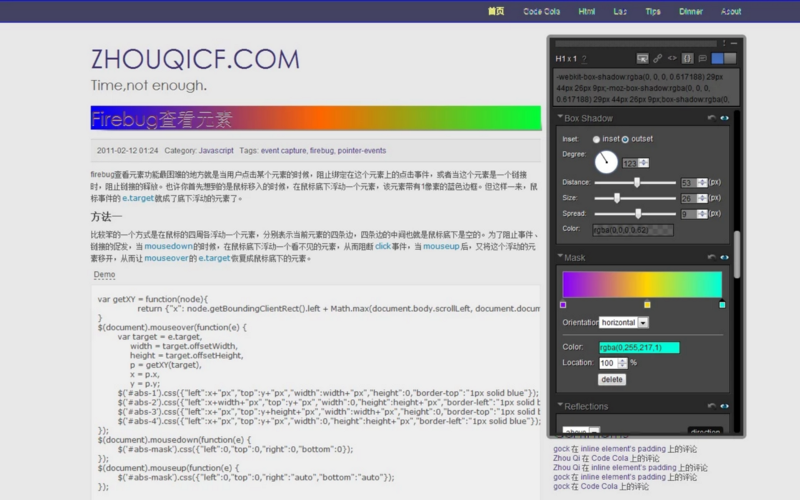800x500 pixels.
Task: Open the panel options dots icon
Action: click(x=723, y=43)
